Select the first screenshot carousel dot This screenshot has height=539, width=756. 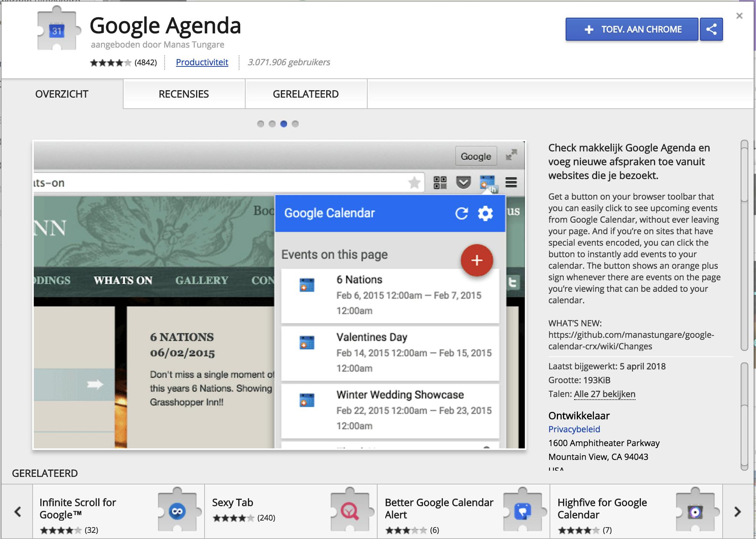pos(261,124)
